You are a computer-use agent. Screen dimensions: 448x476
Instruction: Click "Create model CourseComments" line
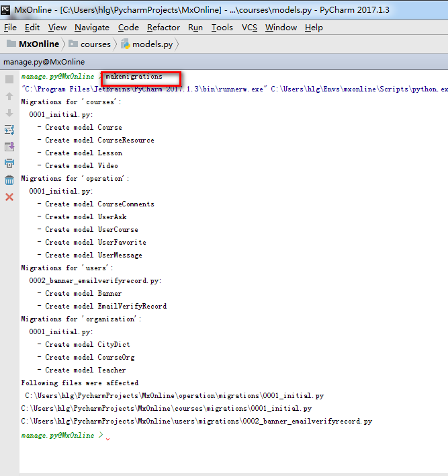point(96,204)
